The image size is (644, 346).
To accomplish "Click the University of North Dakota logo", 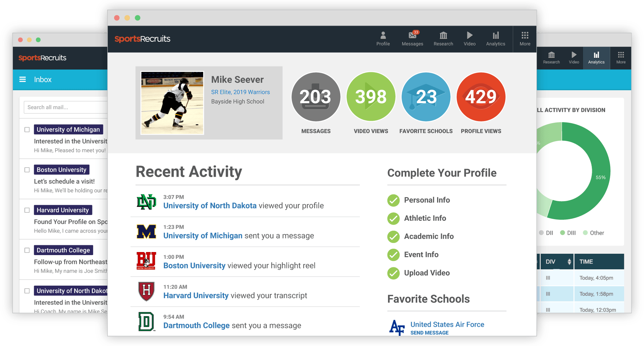I will [146, 202].
